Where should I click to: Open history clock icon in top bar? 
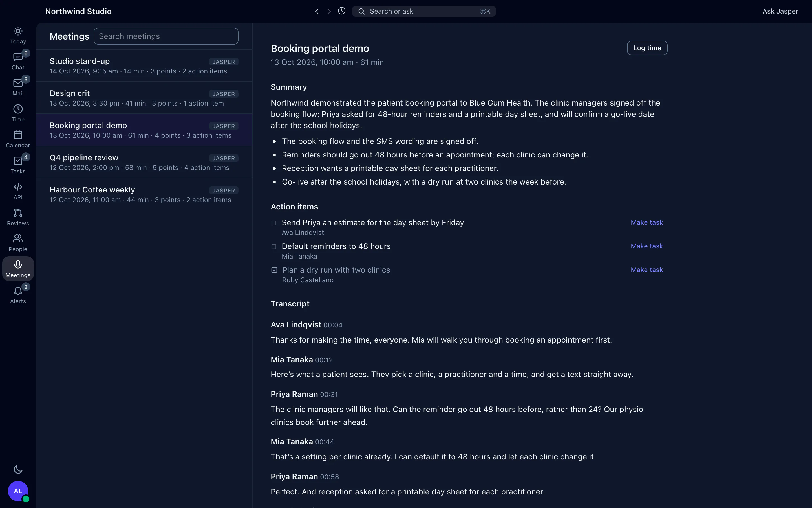pos(342,11)
